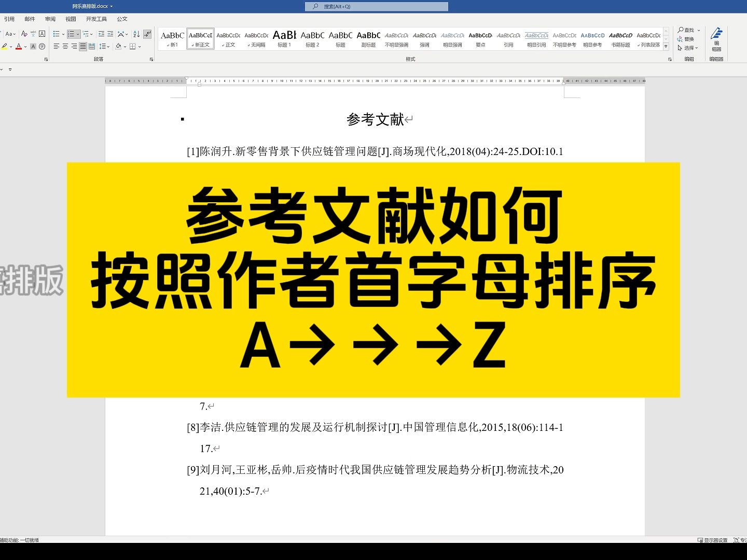
Task: Open the Select (选择) dropdown
Action: (x=688, y=48)
